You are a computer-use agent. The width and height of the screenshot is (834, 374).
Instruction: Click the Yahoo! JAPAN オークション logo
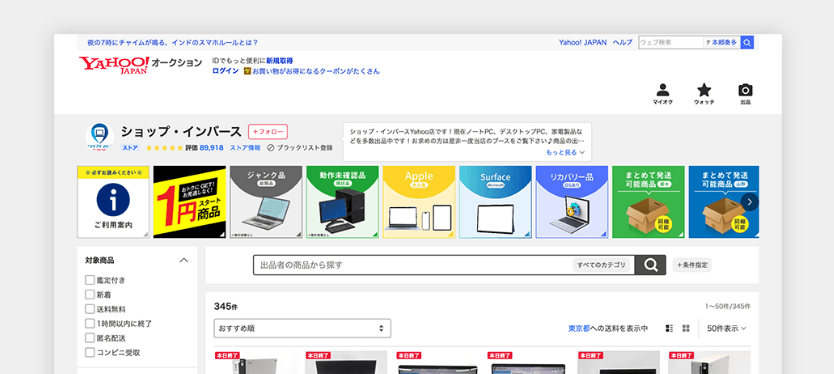click(x=140, y=64)
